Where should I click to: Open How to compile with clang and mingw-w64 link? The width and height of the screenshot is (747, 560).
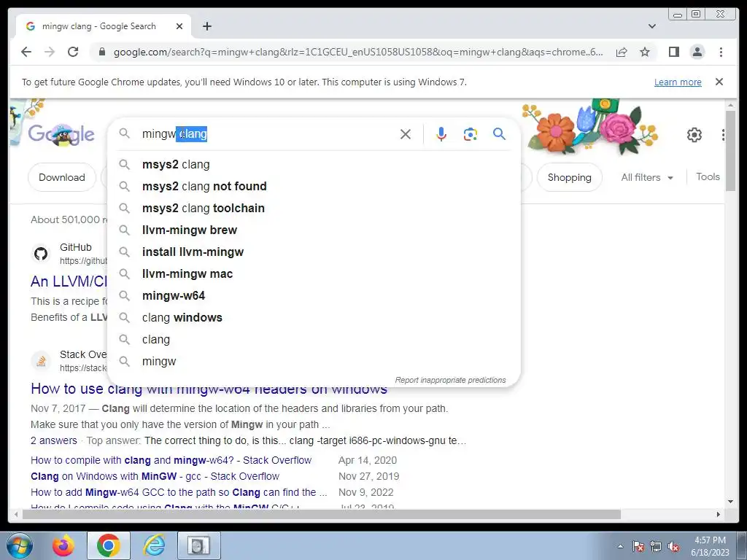(x=171, y=460)
